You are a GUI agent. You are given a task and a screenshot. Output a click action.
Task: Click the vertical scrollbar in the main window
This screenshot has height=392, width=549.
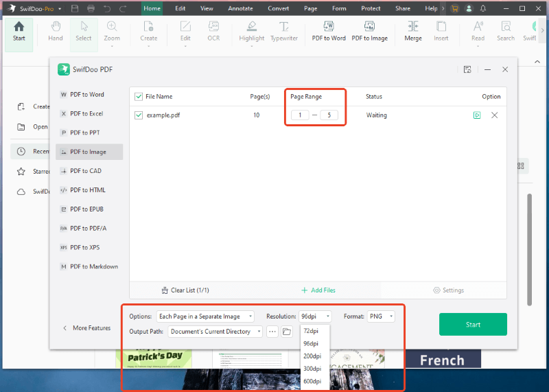529,249
